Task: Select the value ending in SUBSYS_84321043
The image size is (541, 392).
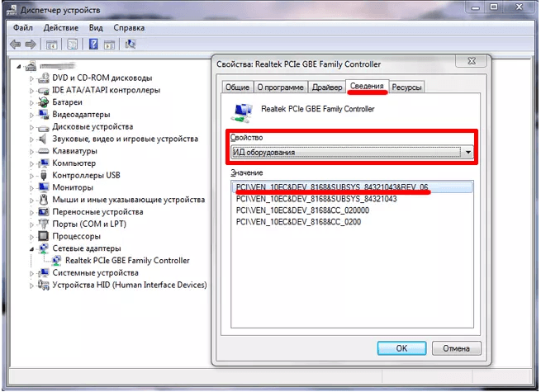Action: 316,199
